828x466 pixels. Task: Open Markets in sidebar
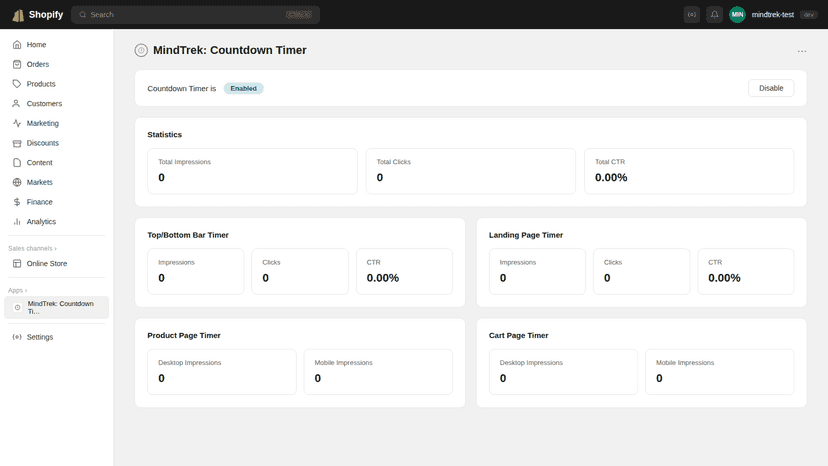coord(57,182)
